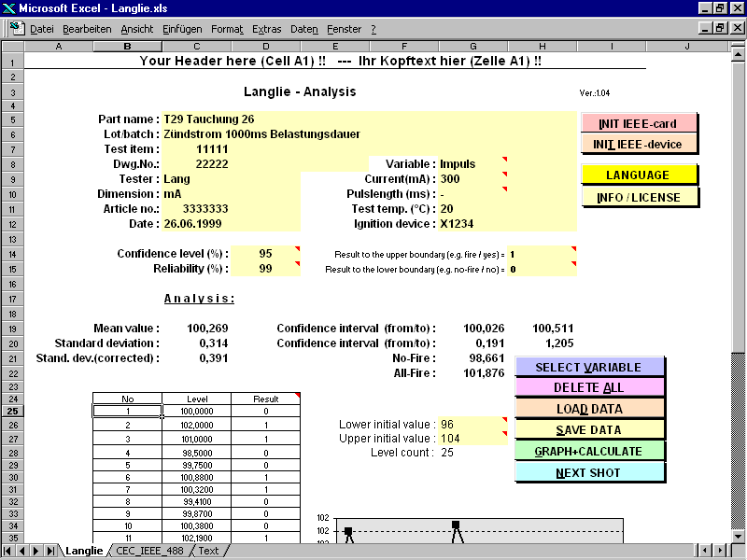Switch to the Langlie sheet tab
Viewport: 747px width, 560px height.
click(x=84, y=551)
